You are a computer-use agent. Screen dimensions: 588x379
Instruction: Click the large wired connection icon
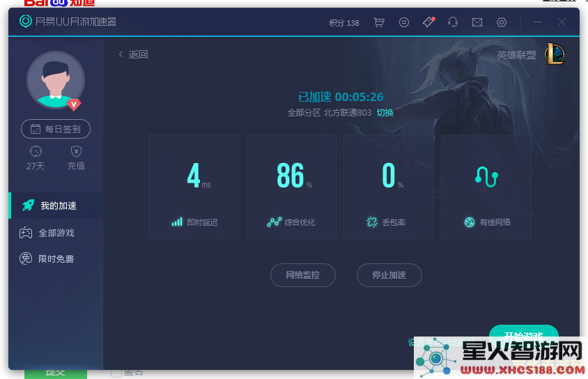click(486, 176)
